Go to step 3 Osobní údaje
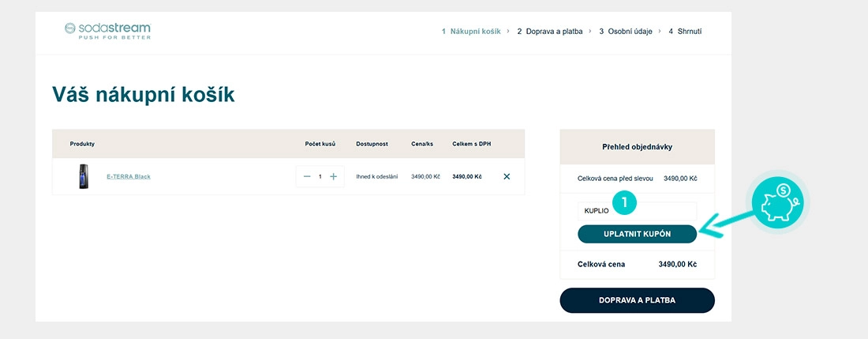Viewport: 868px width, 339px height. (626, 32)
